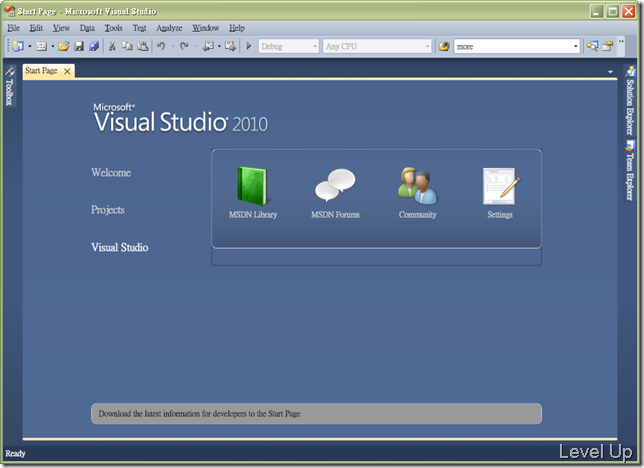The image size is (644, 468).
Task: Open MSDN Forums speech bubbles icon
Action: click(335, 185)
